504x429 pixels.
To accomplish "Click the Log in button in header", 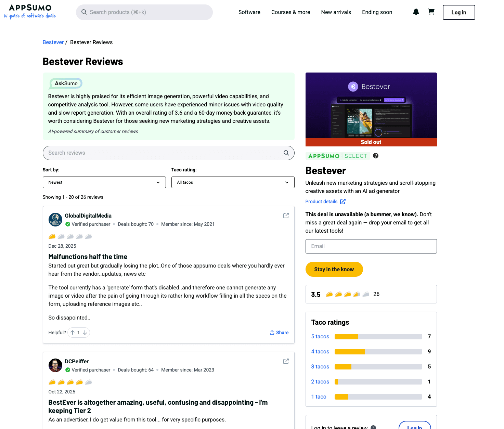I will coord(459,12).
